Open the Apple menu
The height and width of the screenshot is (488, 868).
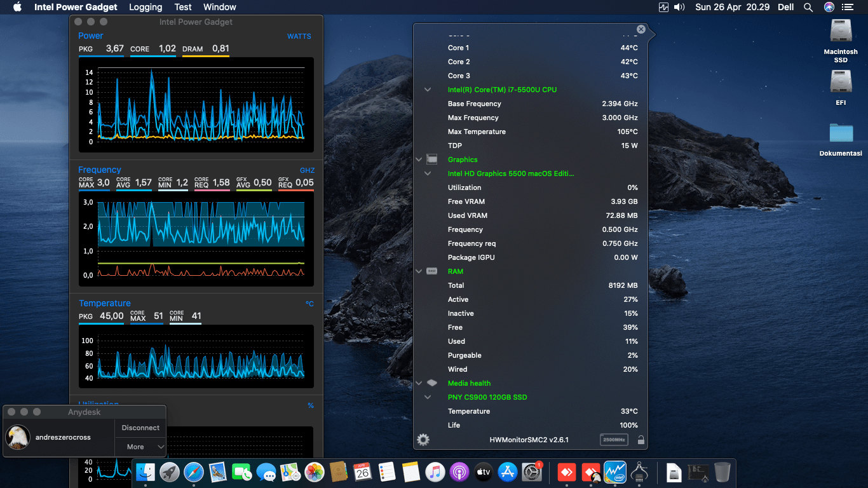[x=17, y=7]
